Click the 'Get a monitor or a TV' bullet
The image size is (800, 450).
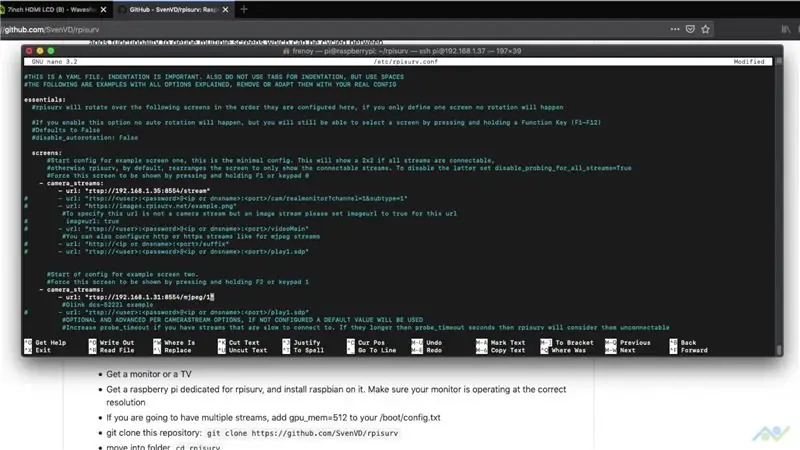(149, 374)
